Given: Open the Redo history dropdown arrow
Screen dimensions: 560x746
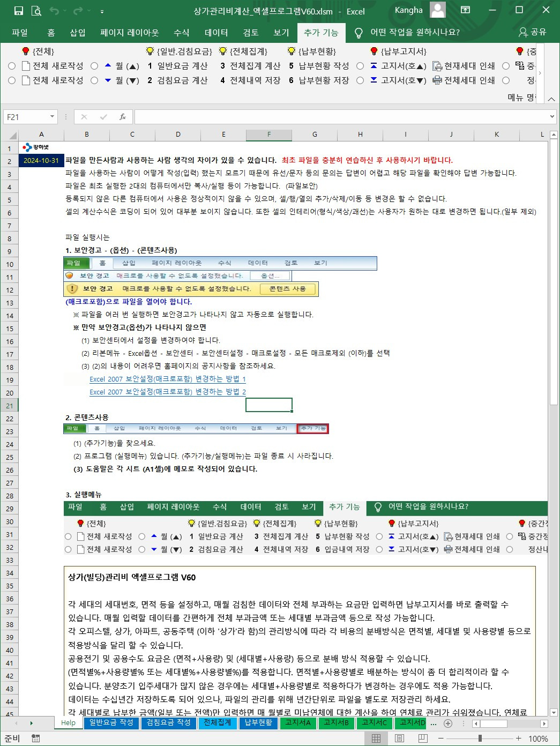Looking at the screenshot, I should [x=88, y=11].
